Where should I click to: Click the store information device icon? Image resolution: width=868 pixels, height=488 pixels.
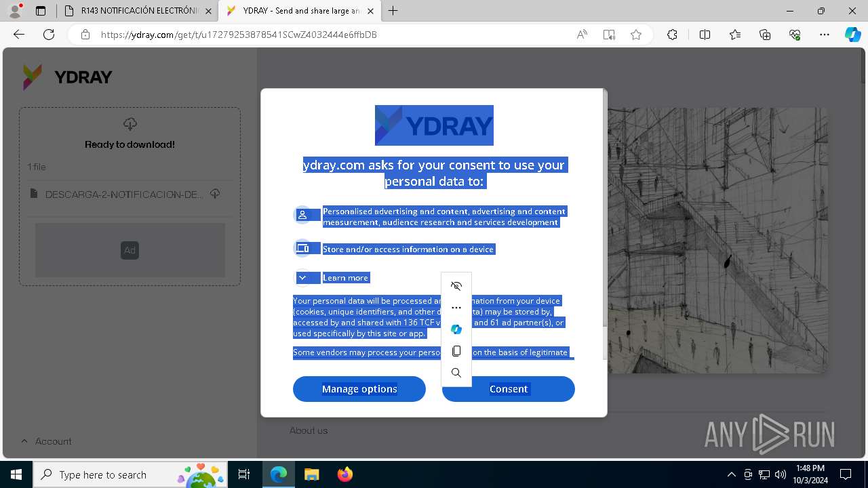coord(302,248)
